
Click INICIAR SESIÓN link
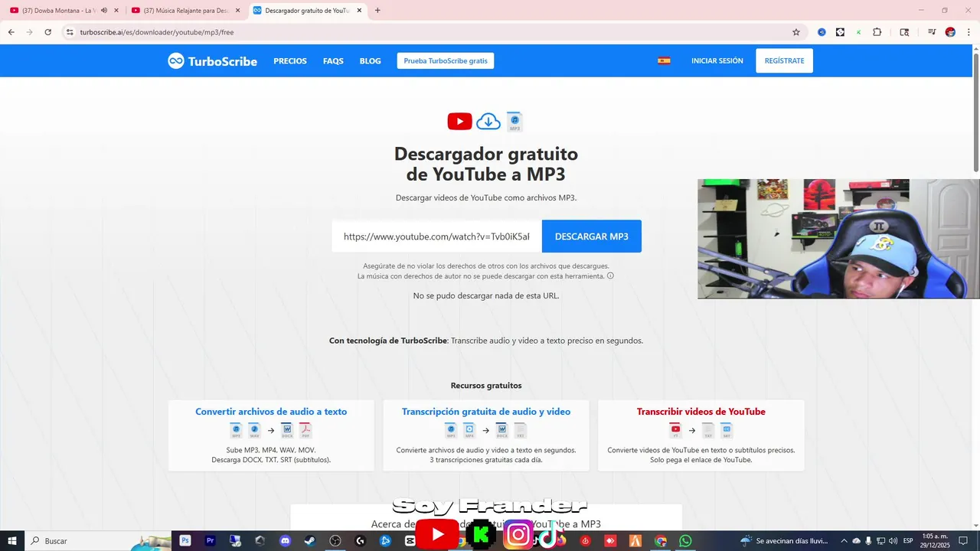point(717,61)
